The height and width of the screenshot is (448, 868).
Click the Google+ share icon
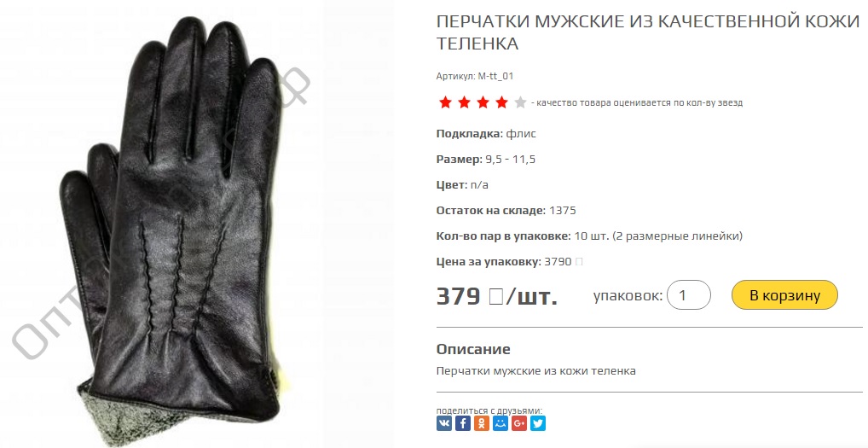[519, 423]
